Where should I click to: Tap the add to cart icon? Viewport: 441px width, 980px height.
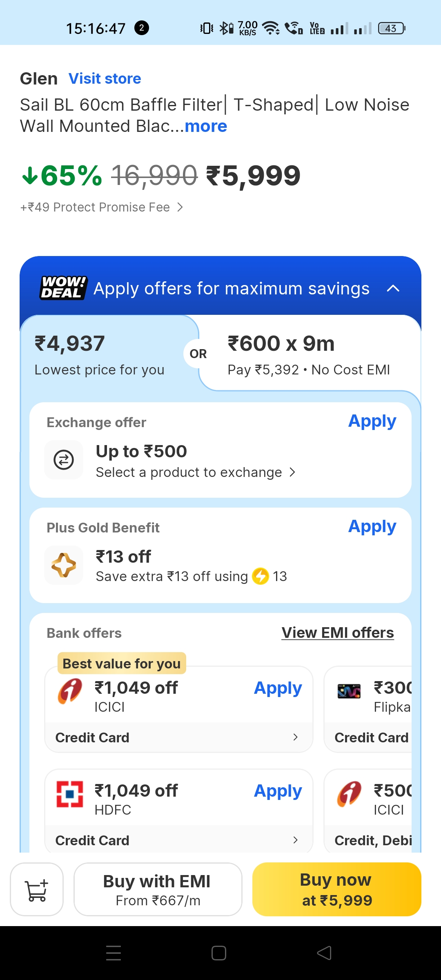37,889
